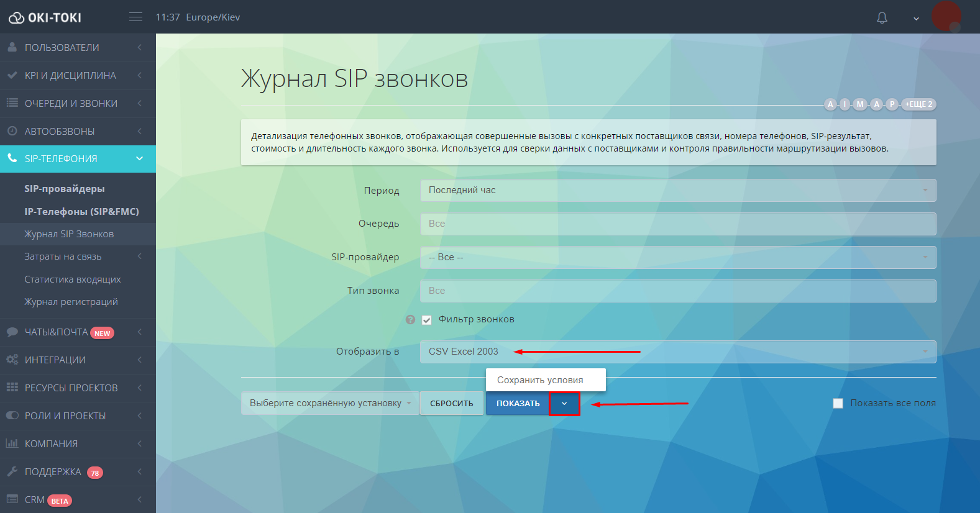Open Журнал регистраций link
This screenshot has width=980, height=513.
click(x=71, y=302)
